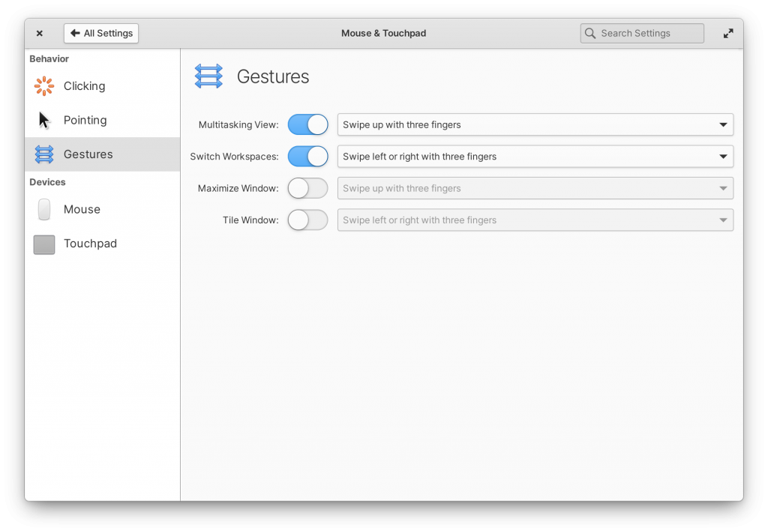Select the Clicking settings icon
Image resolution: width=768 pixels, height=532 pixels.
pyautogui.click(x=43, y=85)
